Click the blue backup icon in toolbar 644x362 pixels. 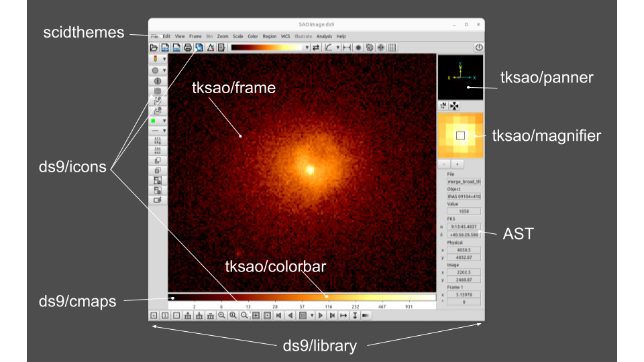(199, 48)
